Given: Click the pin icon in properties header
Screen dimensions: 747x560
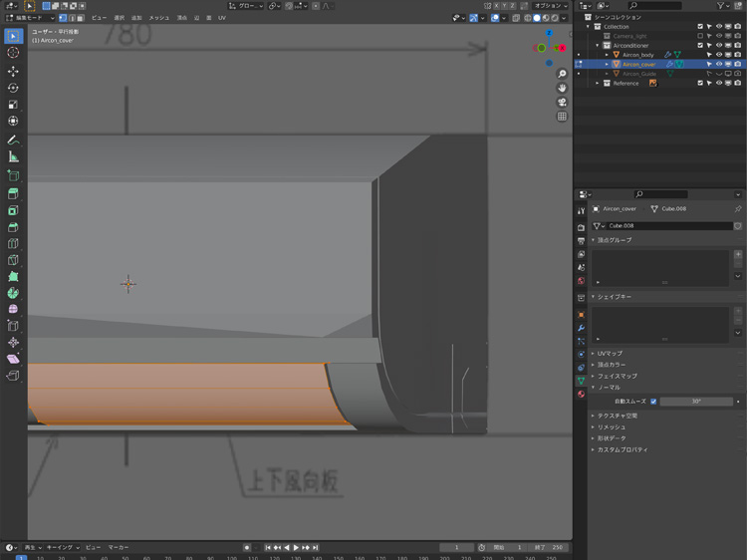Looking at the screenshot, I should pyautogui.click(x=737, y=209).
